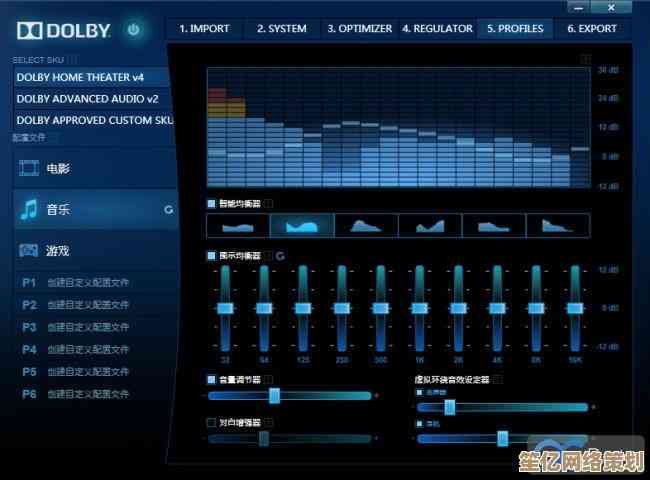The height and width of the screenshot is (480, 650).
Task: Toggle the intelligent equalizer (智能均衡器) checkbox
Action: click(211, 203)
